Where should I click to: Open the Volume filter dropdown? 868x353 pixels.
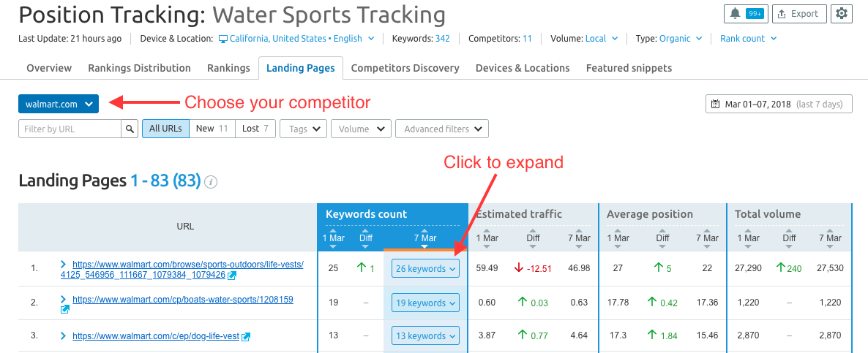pyautogui.click(x=361, y=129)
